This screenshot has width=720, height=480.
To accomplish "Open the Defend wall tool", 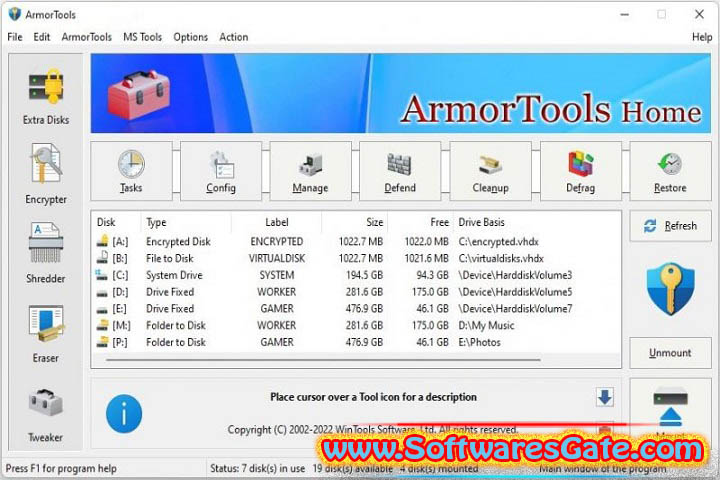I will [400, 171].
